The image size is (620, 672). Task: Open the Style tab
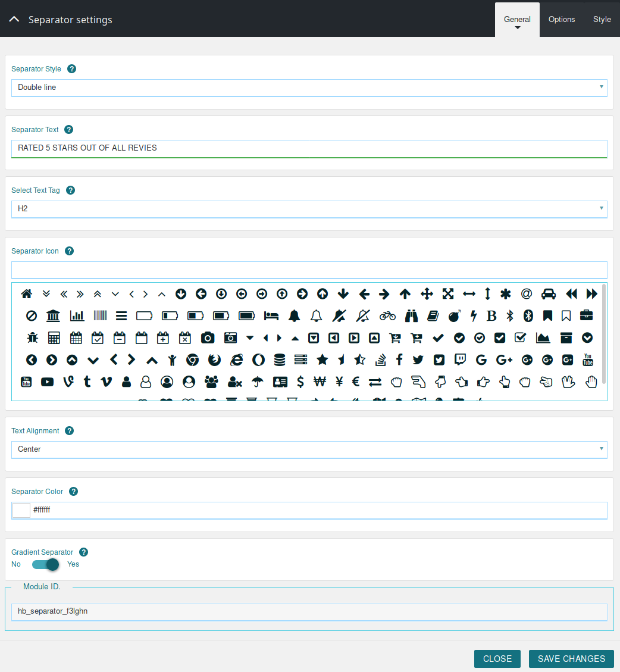point(602,19)
